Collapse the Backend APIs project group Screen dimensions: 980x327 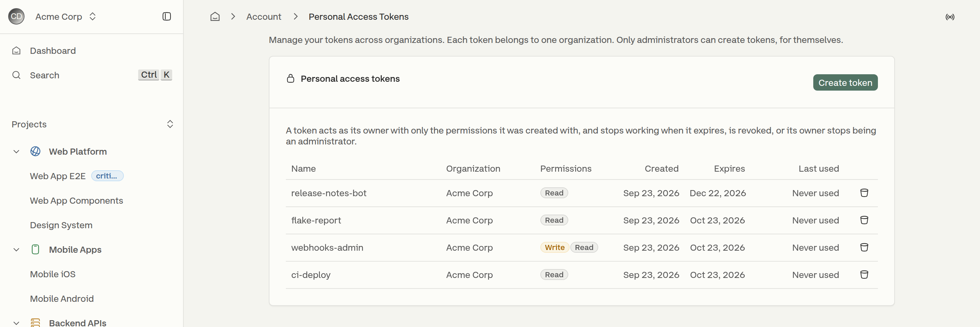tap(16, 323)
